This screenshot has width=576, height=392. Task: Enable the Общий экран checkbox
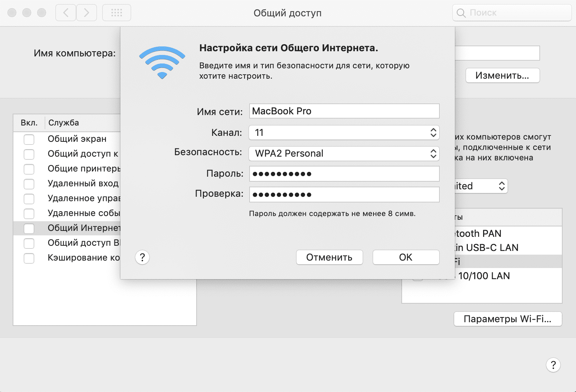tap(29, 139)
